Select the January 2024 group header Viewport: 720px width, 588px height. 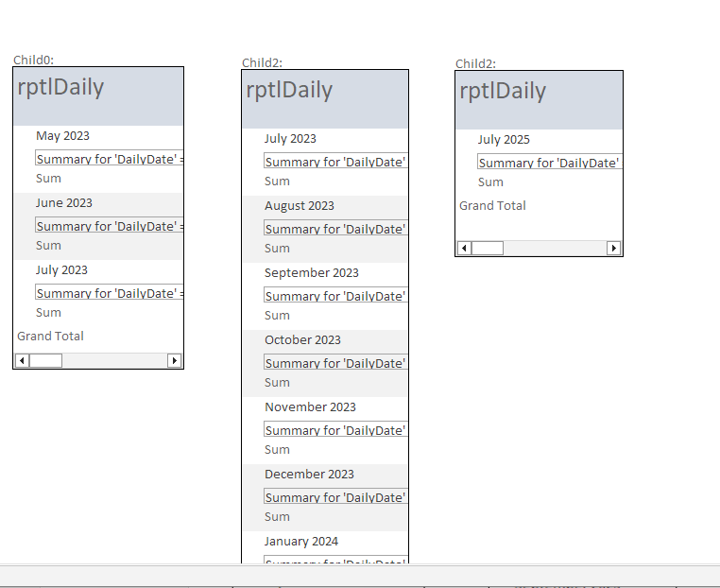click(x=301, y=542)
